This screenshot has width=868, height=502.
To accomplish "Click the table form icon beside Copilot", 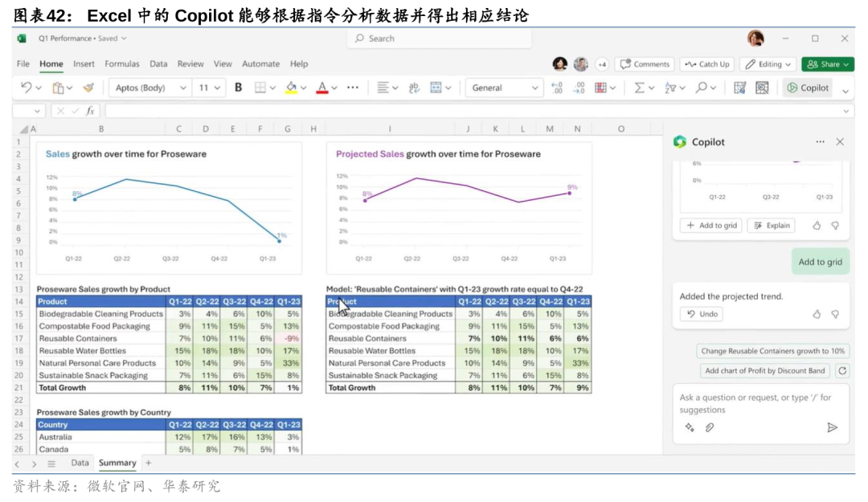I will 739,88.
